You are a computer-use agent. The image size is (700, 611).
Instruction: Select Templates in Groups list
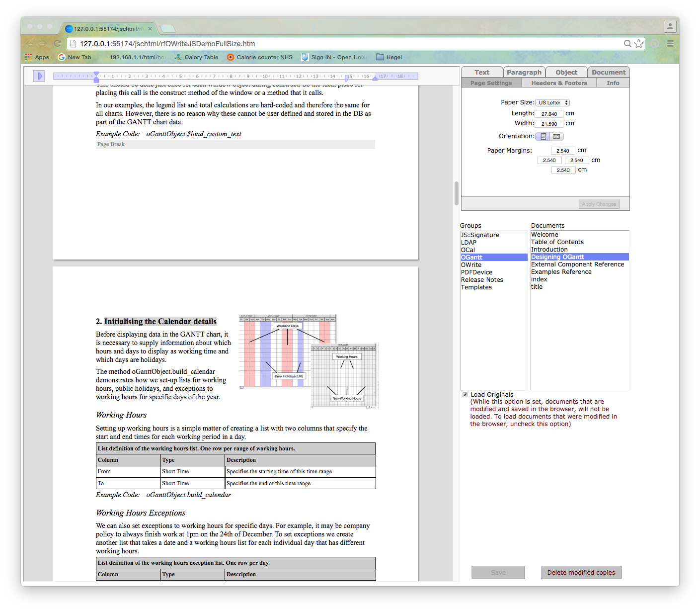pos(494,287)
